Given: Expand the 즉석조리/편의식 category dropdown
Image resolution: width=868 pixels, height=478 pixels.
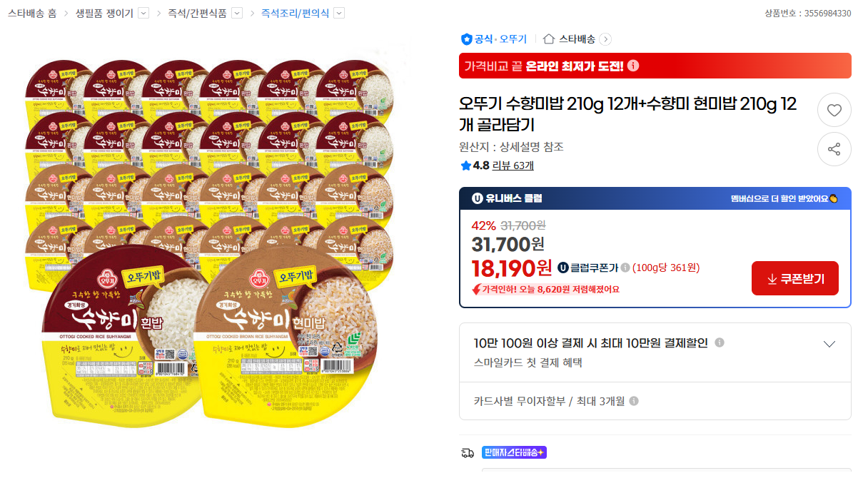Looking at the screenshot, I should point(339,12).
